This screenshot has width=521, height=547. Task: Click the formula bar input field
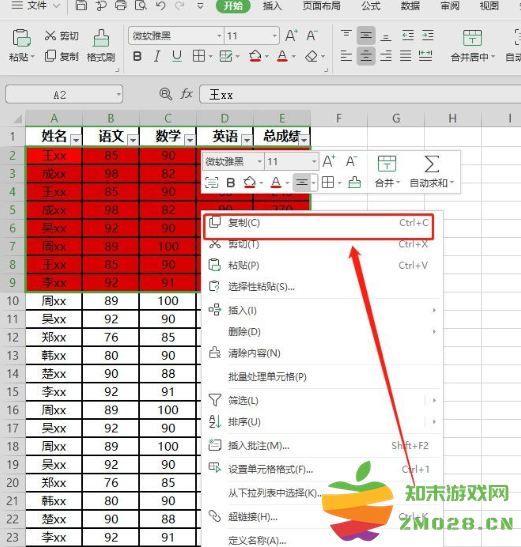360,95
